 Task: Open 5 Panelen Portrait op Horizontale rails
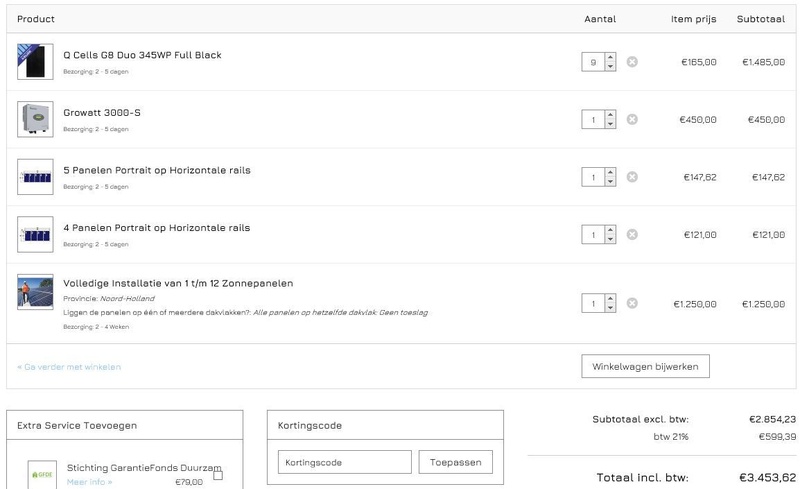click(x=157, y=170)
